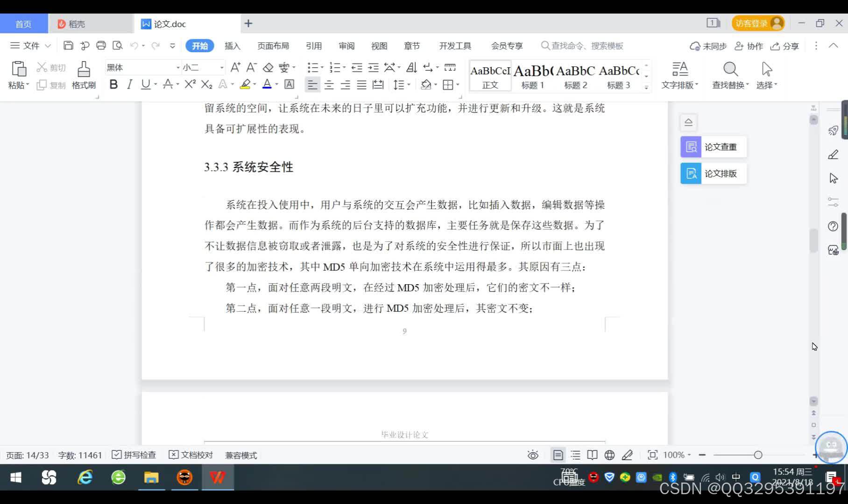Image resolution: width=848 pixels, height=504 pixels.
Task: Click Decrease Indent icon
Action: tap(357, 68)
